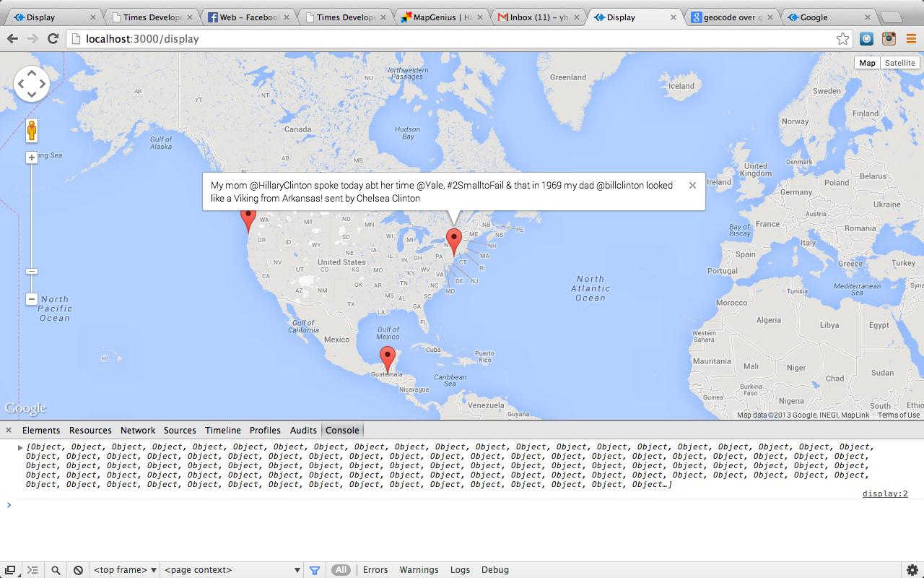Open the Audits devtools tab
The width and height of the screenshot is (924, 578).
click(x=303, y=430)
